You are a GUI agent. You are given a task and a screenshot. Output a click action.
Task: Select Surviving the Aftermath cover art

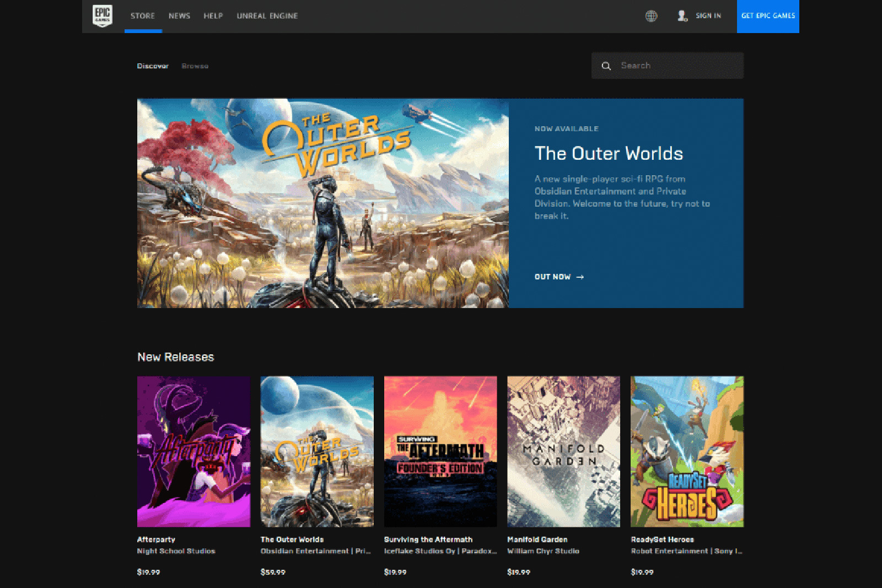coord(440,451)
